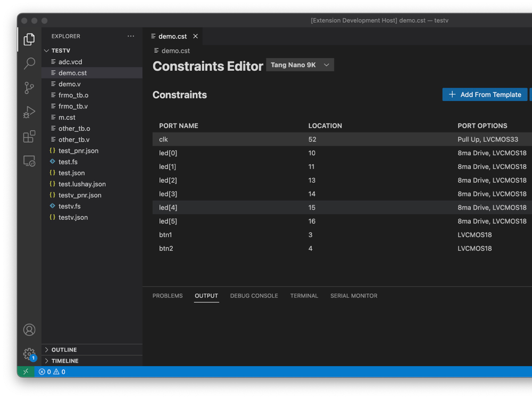Image resolution: width=532 pixels, height=399 pixels.
Task: Select the led[4] constraint row
Action: coord(342,207)
